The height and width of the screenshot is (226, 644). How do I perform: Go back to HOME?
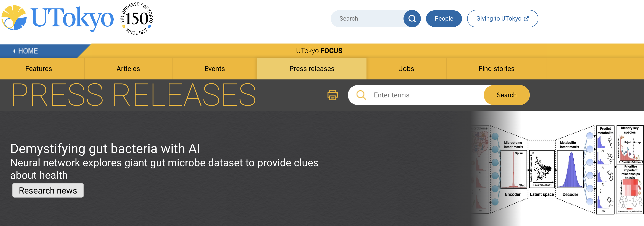click(26, 51)
